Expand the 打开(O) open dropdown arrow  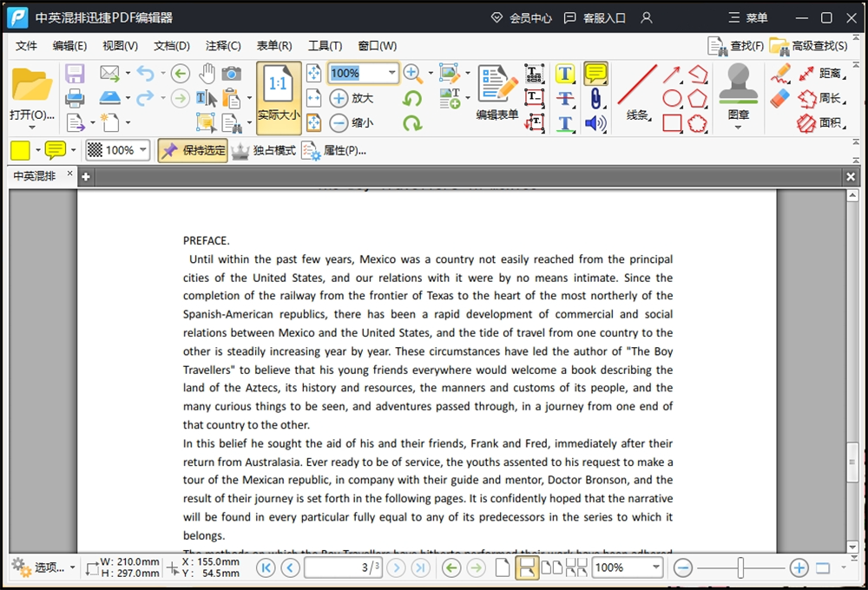tap(31, 128)
